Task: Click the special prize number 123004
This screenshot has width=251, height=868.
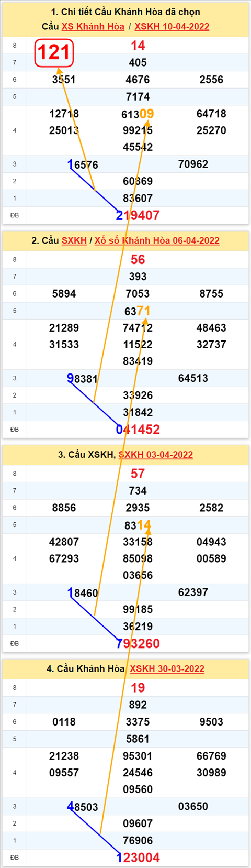Action: click(138, 858)
